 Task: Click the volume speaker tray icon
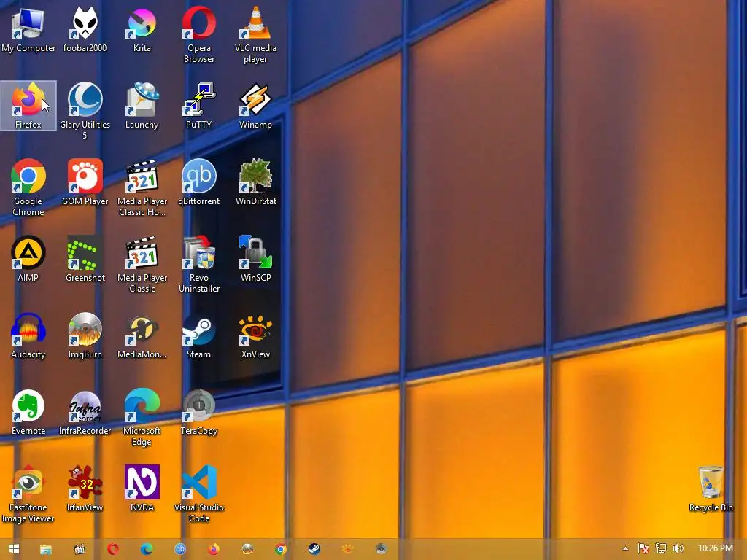click(678, 548)
